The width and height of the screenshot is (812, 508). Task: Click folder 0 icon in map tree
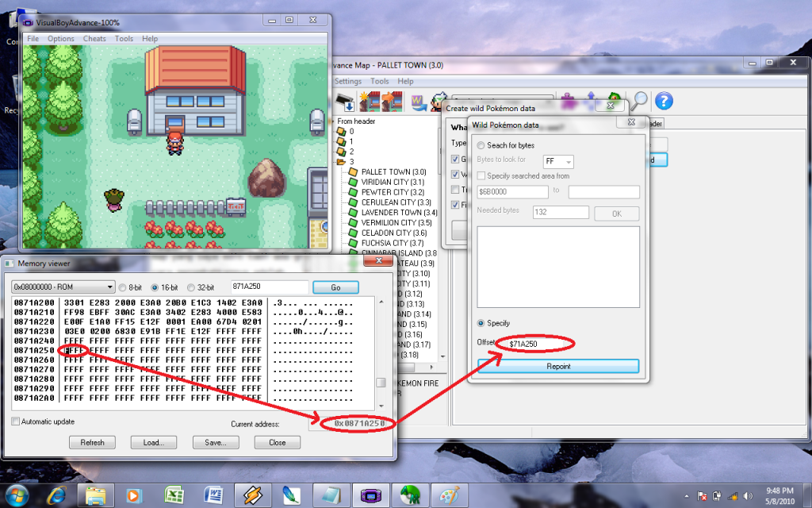341,131
